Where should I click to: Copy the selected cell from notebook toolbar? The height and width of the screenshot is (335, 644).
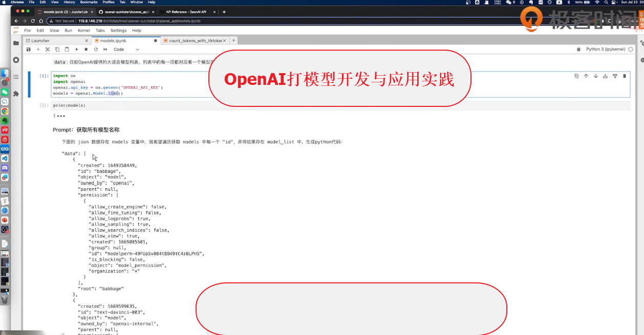coord(57,50)
